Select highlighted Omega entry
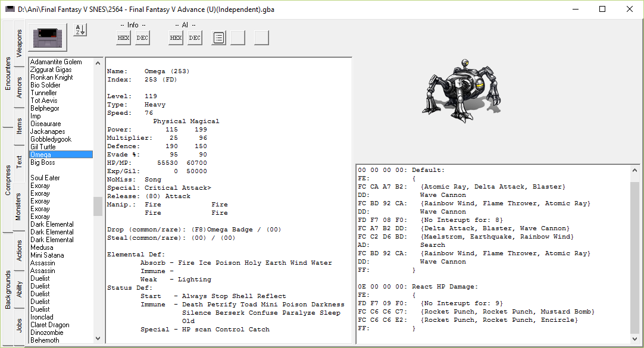Screen dimensions: 644x348 coord(61,155)
